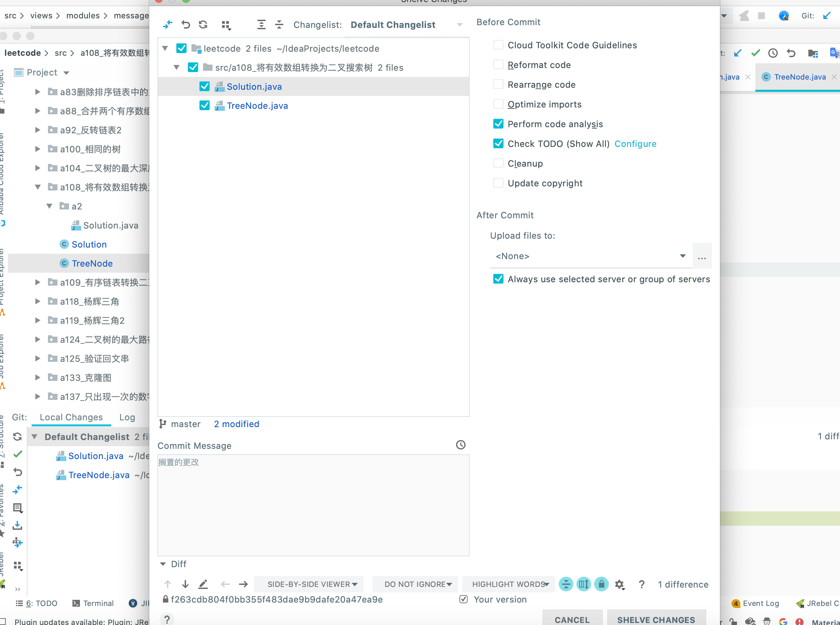
Task: Expand the Upload files to dropdown
Action: [x=683, y=255]
